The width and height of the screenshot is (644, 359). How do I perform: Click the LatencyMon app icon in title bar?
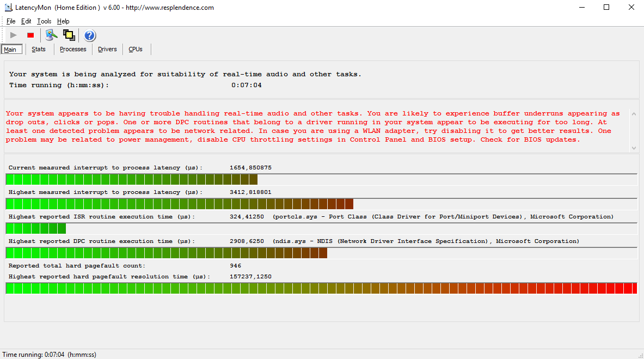8,8
